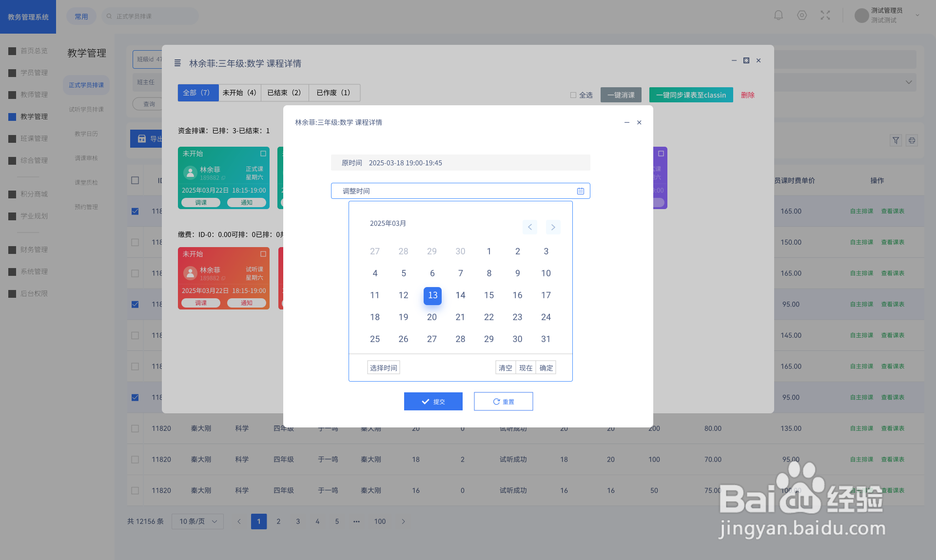Select day 20 in the calendar
936x560 pixels.
432,317
